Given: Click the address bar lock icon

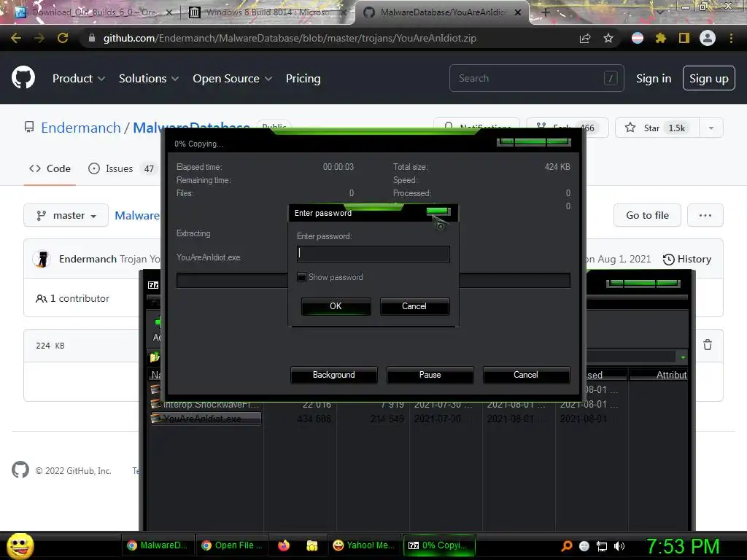Looking at the screenshot, I should click(92, 38).
